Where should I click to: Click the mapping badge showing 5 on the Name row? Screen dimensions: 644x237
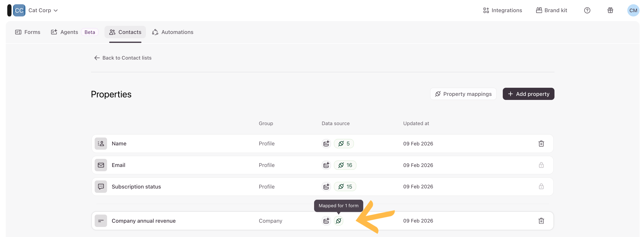[x=344, y=144]
